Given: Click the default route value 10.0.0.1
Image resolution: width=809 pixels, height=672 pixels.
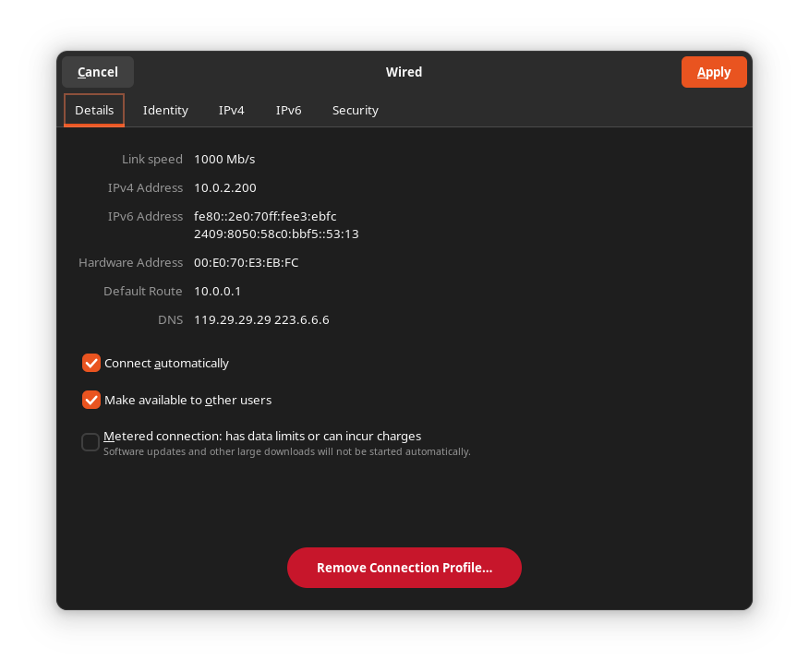Looking at the screenshot, I should pos(217,291).
